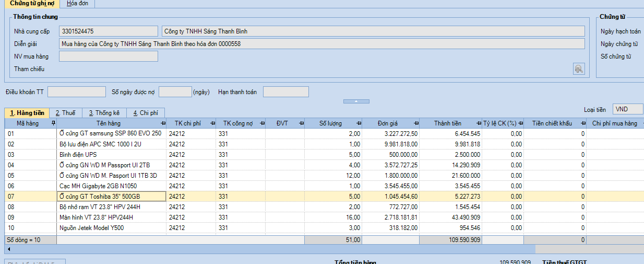The image size is (644, 264).
Task: Pin the TK công nợ column
Action: [x=261, y=123]
